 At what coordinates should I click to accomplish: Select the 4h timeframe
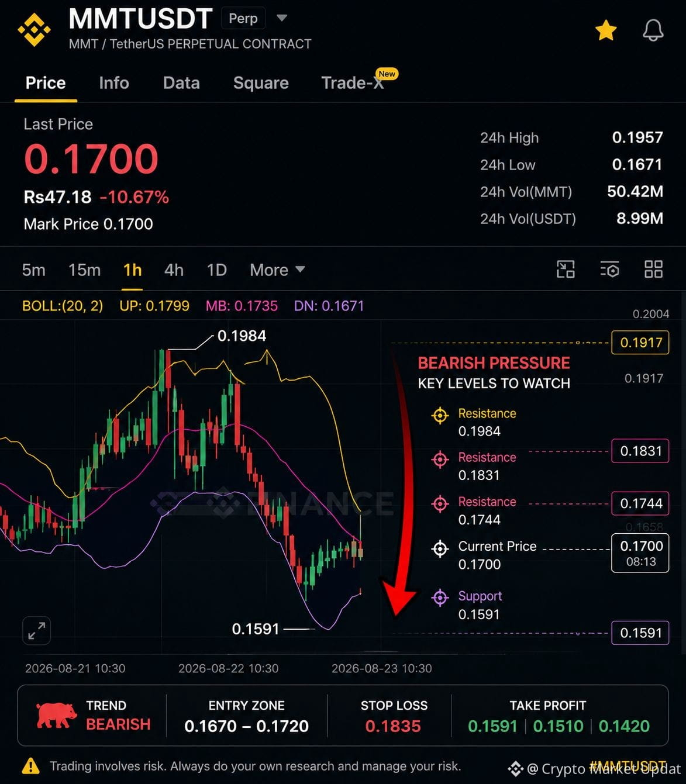(174, 270)
